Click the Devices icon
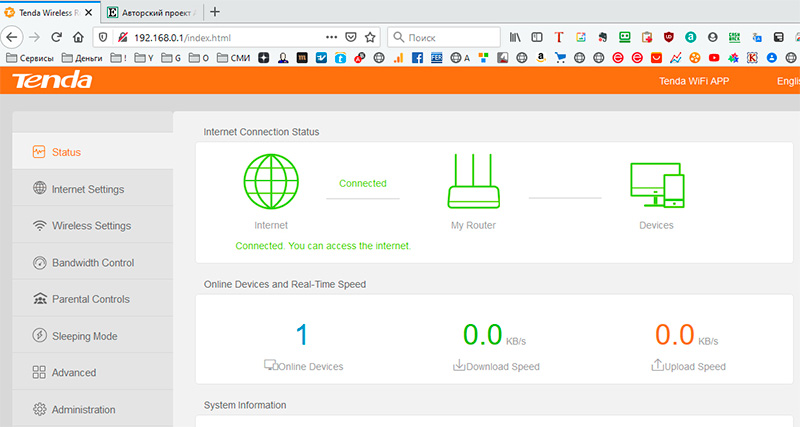 (656, 185)
